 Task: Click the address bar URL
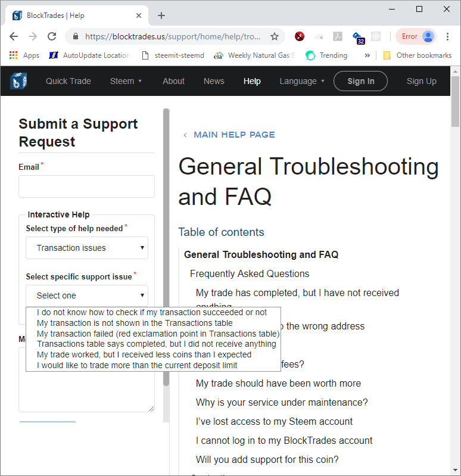tap(172, 36)
